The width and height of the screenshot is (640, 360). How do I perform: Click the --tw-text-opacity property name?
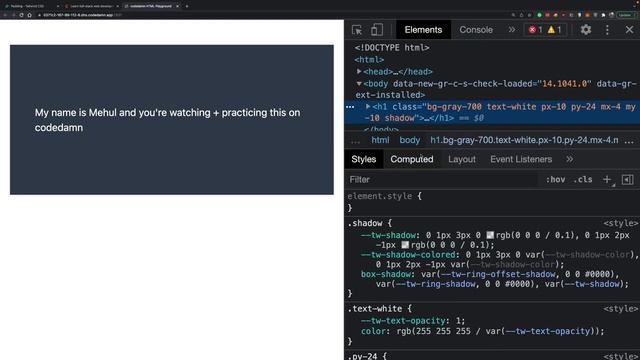tap(403, 321)
